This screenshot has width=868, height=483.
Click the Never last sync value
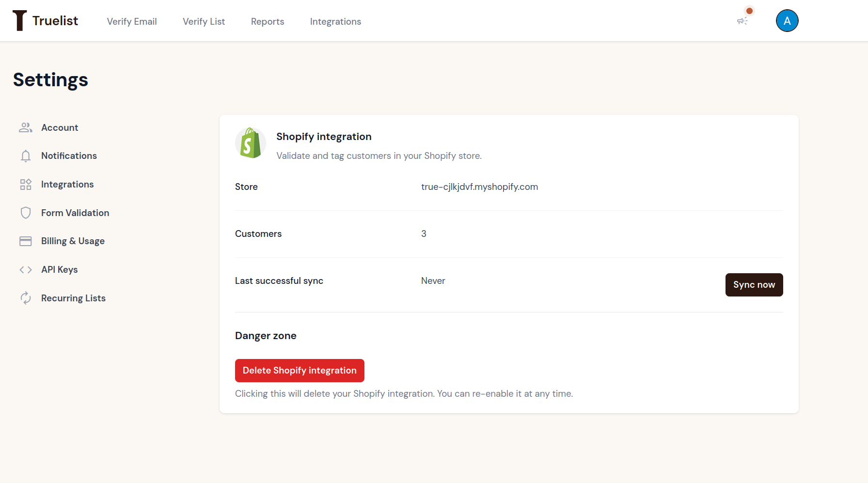pos(433,280)
